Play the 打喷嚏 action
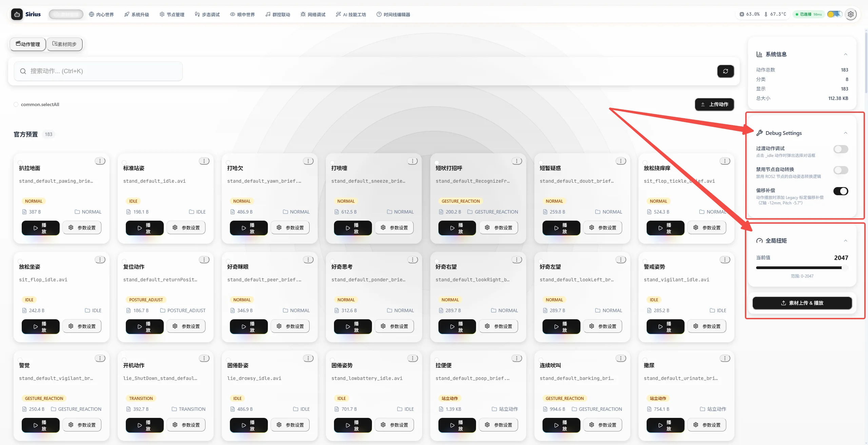Viewport: 868px width, 445px height. pos(353,228)
